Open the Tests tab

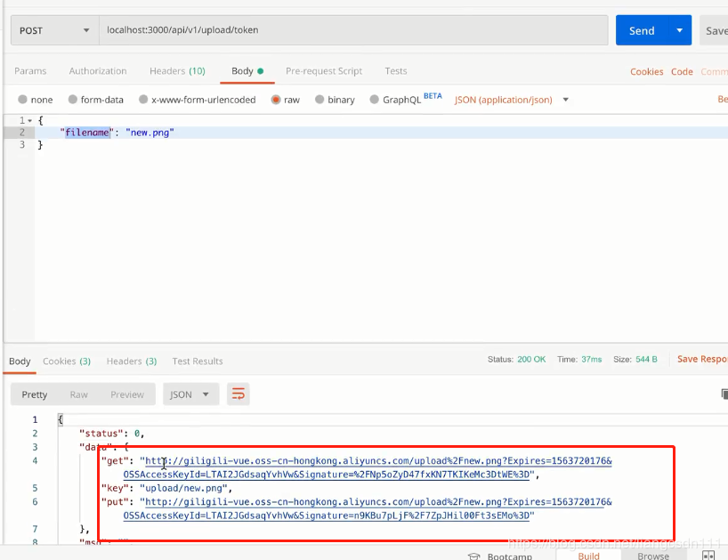tap(395, 71)
